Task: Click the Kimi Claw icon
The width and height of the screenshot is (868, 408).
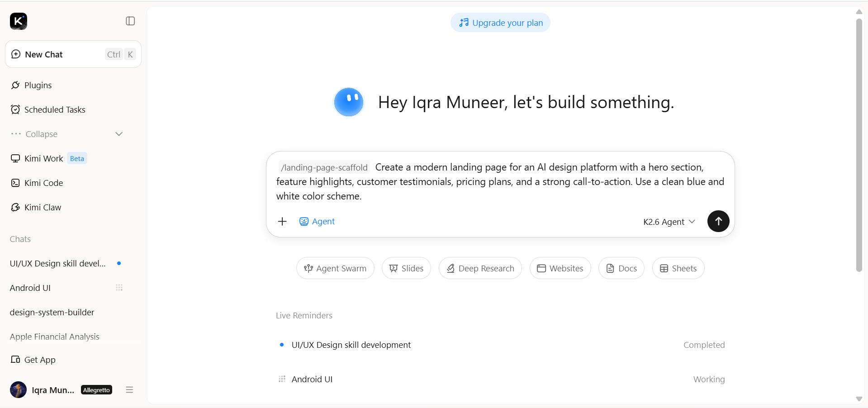Action: [15, 207]
